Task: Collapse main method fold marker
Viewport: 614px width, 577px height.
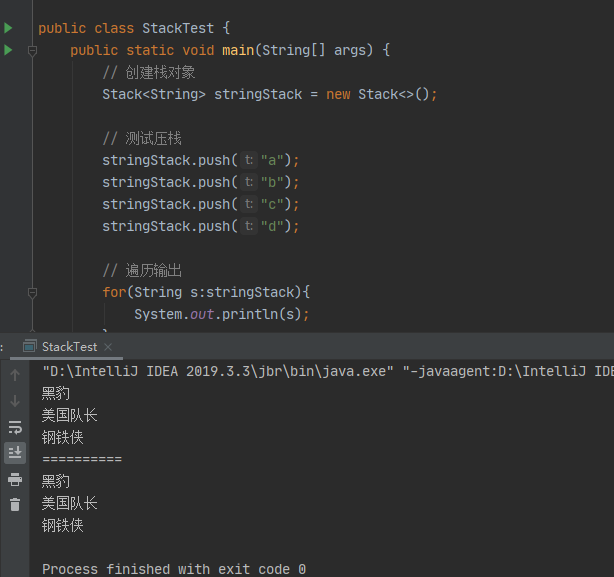Action: pyautogui.click(x=33, y=50)
